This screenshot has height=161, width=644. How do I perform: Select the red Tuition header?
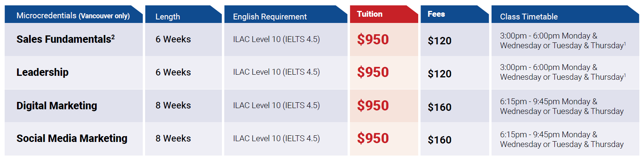[370, 14]
